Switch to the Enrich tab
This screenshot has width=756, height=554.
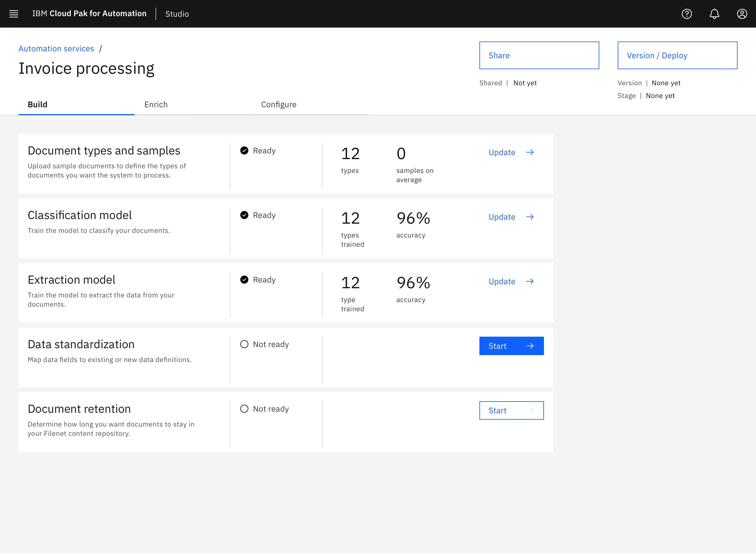point(156,105)
